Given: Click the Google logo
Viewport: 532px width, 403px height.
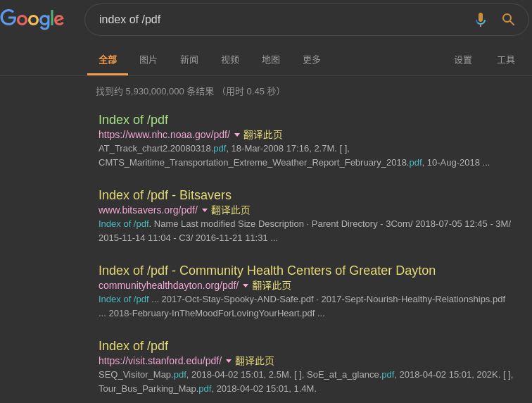Looking at the screenshot, I should pyautogui.click(x=32, y=19).
